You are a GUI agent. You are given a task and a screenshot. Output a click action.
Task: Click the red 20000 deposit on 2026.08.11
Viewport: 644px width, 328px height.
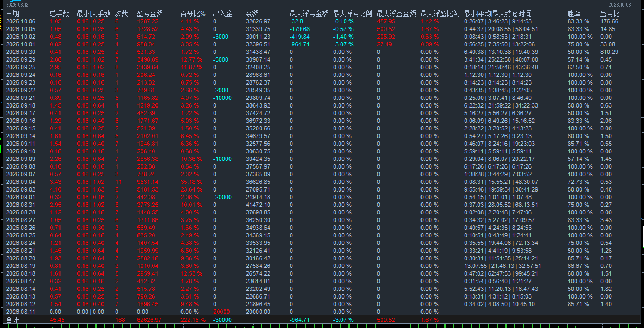point(222,312)
